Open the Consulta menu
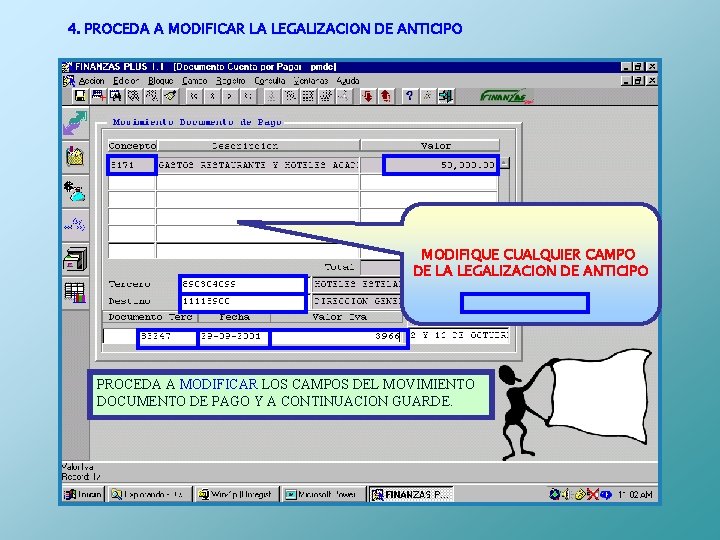Viewport: 720px width, 540px height. [x=270, y=81]
